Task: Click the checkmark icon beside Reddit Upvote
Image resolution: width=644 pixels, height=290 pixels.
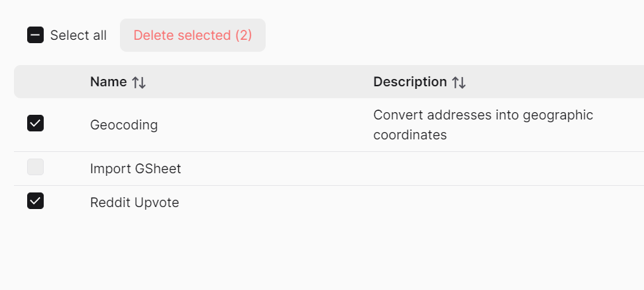Action: click(36, 201)
